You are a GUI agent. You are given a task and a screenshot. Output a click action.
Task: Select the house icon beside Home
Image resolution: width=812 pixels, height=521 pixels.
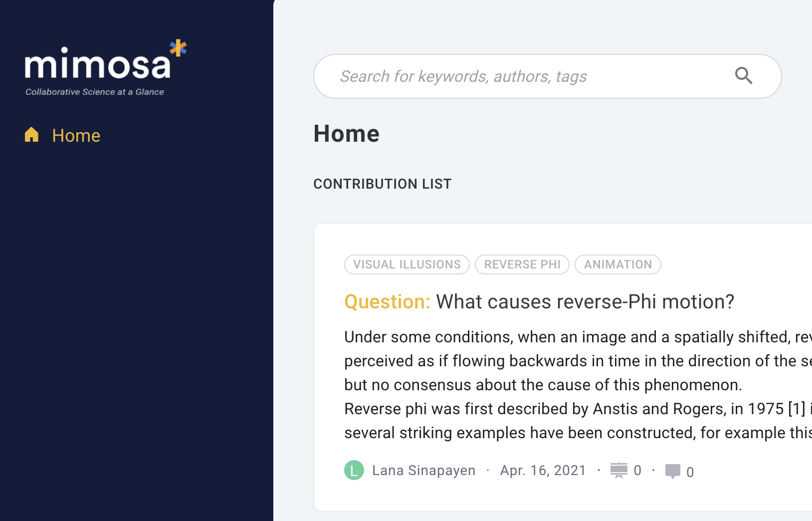click(x=31, y=134)
